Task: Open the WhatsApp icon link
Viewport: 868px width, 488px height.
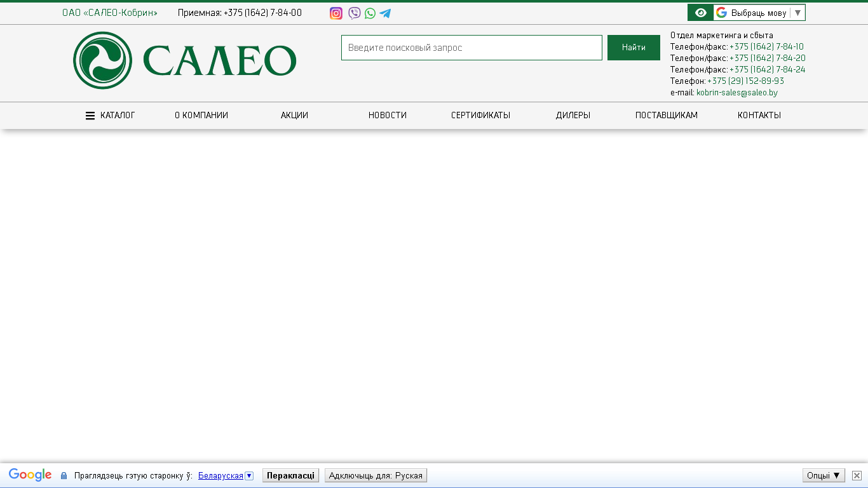Action: point(370,13)
